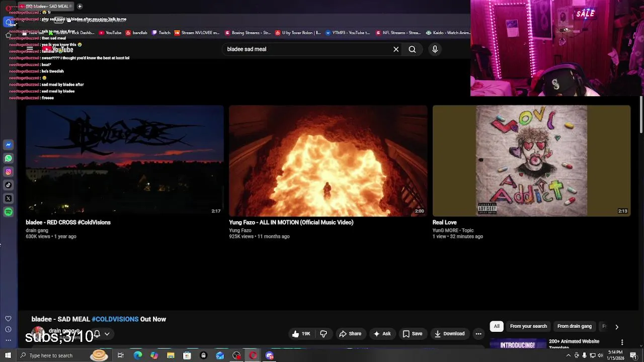
Task: Select 'From your search' chip
Action: (528, 326)
